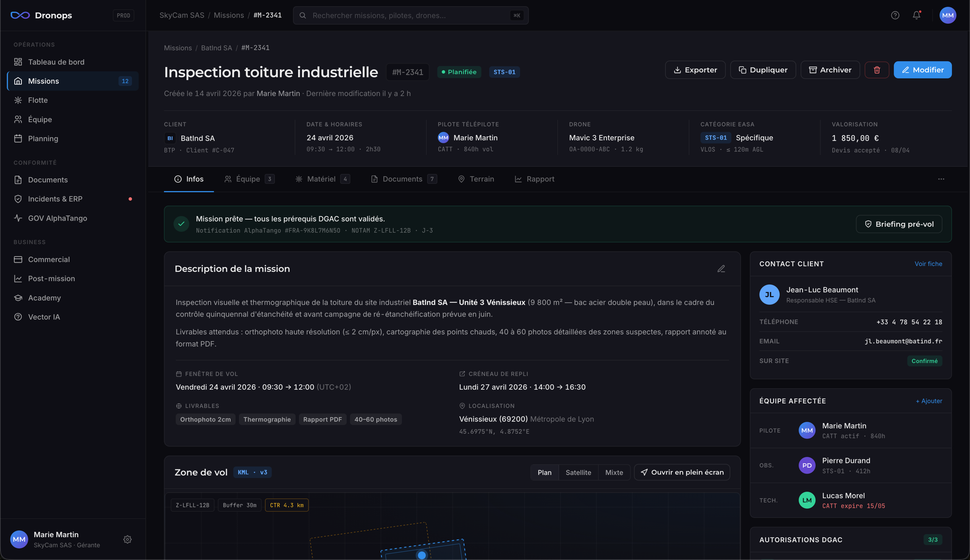Select the Infos tab
The height and width of the screenshot is (560, 970).
[189, 179]
